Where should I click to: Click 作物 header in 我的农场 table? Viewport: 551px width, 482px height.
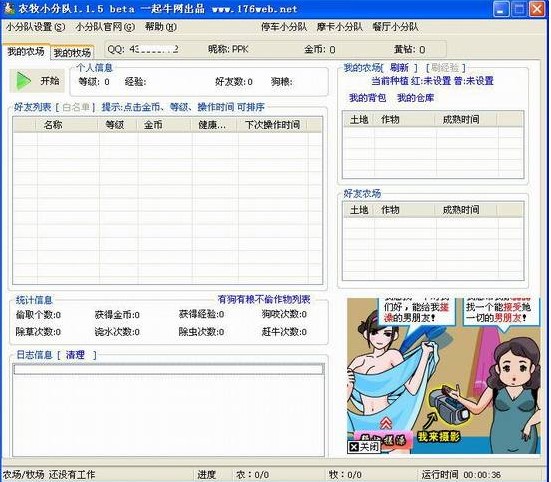404,119
